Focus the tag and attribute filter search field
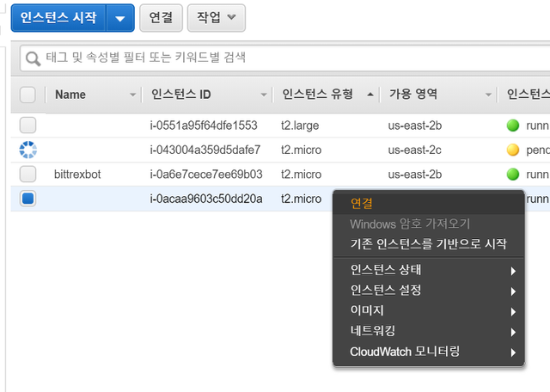 [284, 58]
